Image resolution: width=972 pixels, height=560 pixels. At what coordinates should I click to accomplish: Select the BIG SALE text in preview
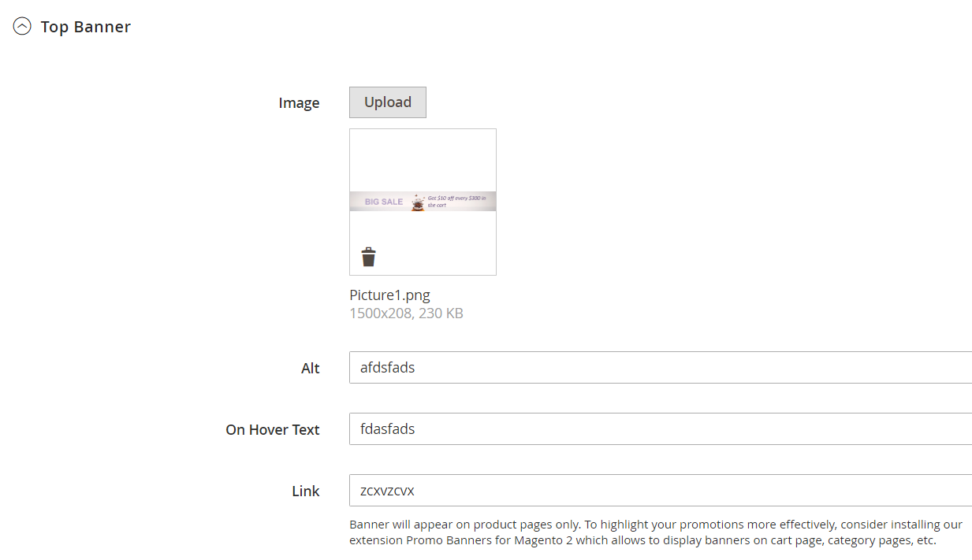(384, 202)
